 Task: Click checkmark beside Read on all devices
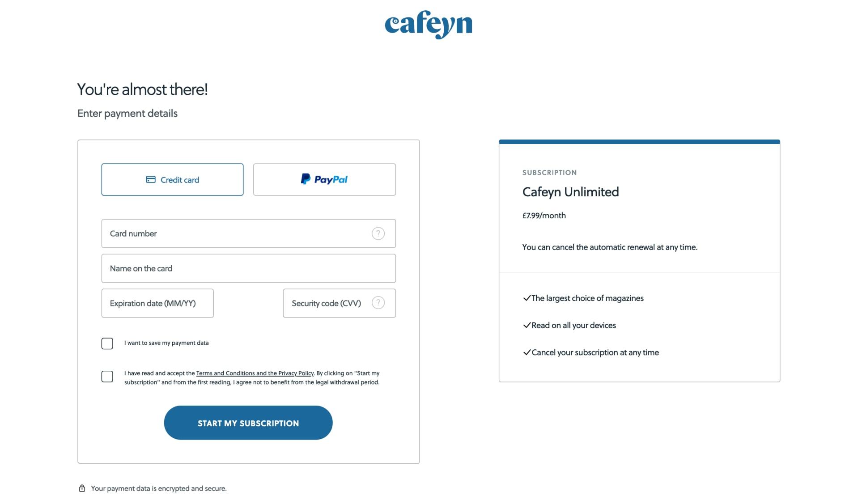527,325
